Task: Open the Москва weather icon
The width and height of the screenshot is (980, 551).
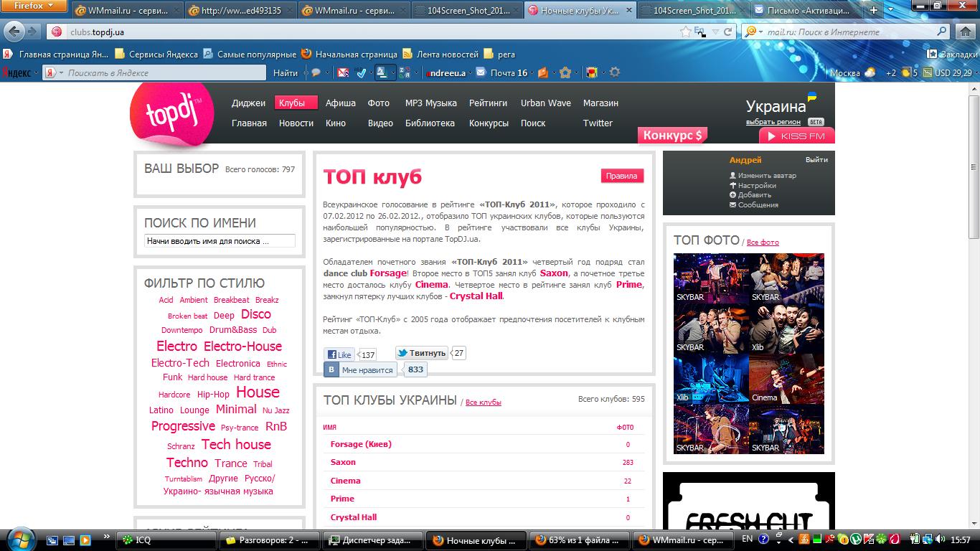Action: click(870, 72)
